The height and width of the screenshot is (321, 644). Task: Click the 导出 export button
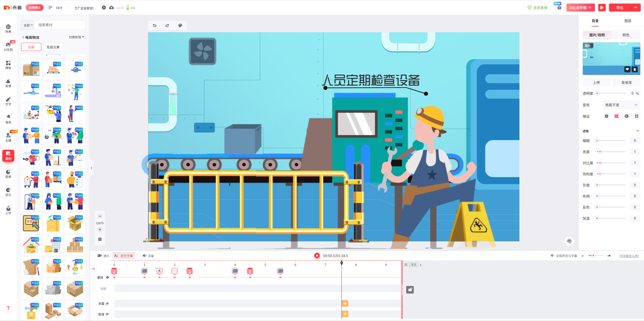point(620,8)
